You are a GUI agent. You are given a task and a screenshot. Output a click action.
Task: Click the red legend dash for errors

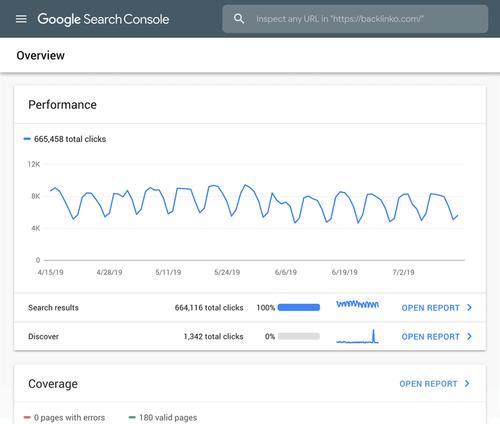pos(27,417)
